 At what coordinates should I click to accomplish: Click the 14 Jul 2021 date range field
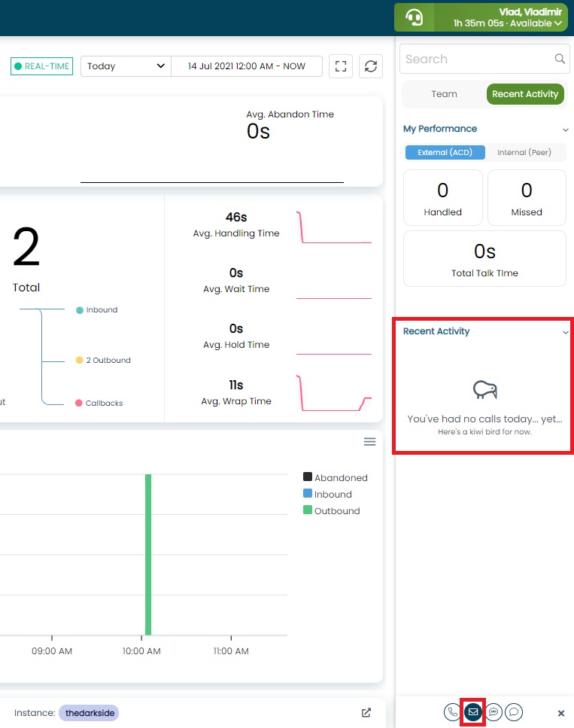(x=247, y=66)
